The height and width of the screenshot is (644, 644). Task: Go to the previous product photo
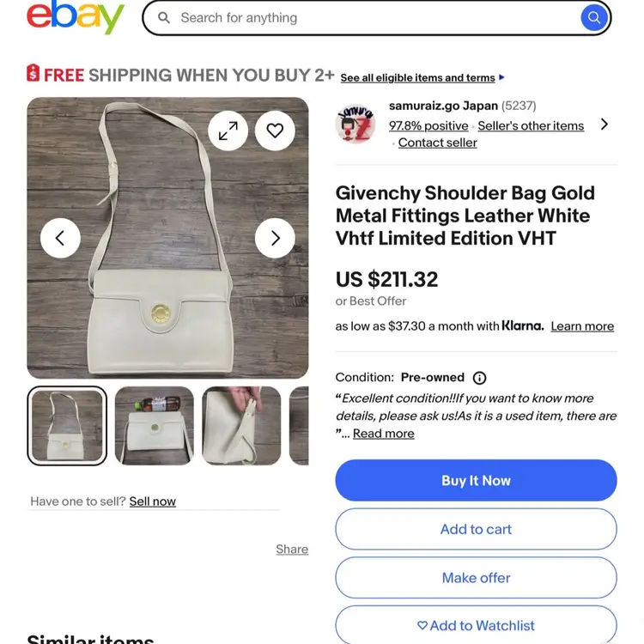[x=60, y=239]
